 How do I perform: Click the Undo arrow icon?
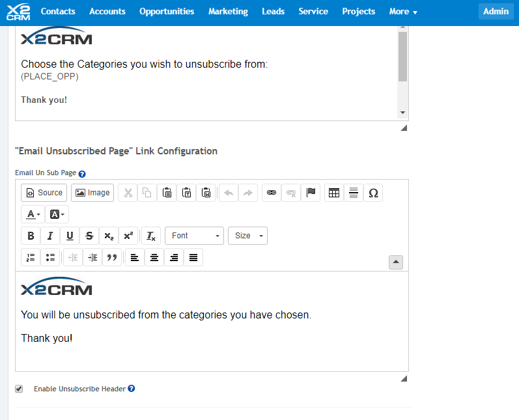click(x=229, y=193)
